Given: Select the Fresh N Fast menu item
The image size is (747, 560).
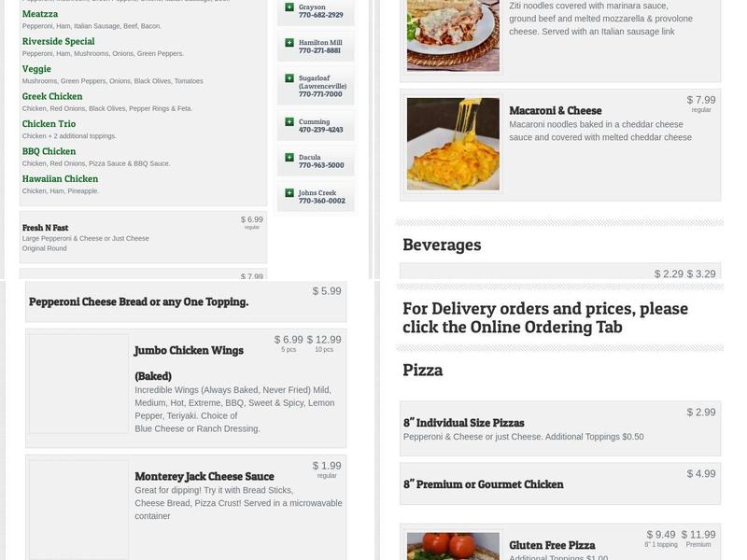Looking at the screenshot, I should pos(143,237).
